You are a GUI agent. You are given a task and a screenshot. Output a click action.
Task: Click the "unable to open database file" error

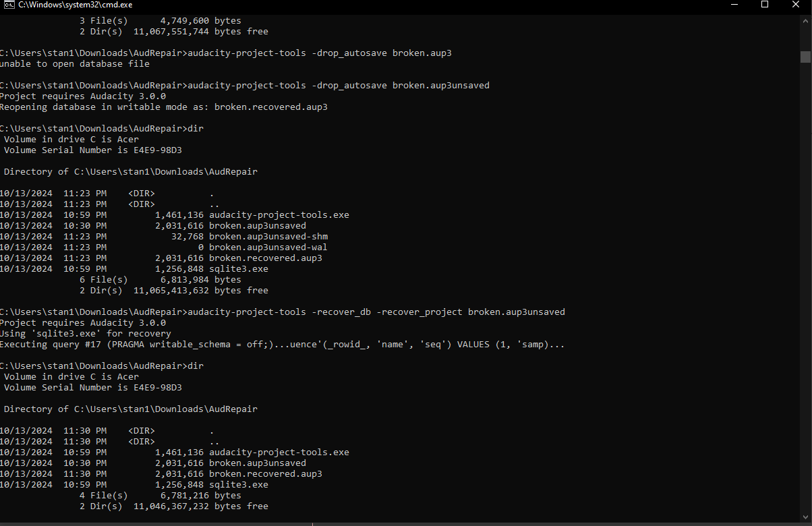point(74,64)
